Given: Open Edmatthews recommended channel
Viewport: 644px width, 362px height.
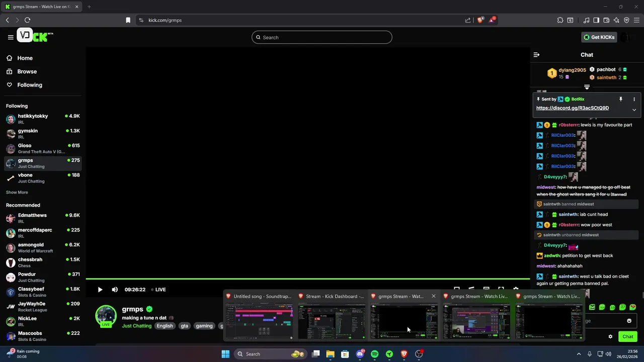Looking at the screenshot, I should coord(43,218).
